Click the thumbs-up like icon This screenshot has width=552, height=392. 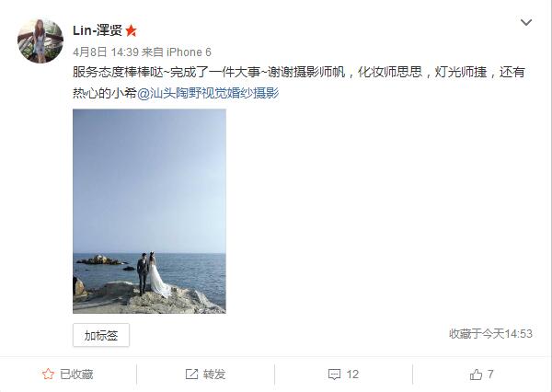[x=476, y=374]
